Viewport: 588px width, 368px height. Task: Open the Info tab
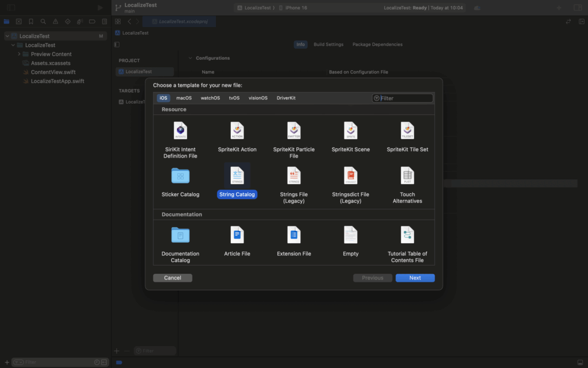[300, 44]
